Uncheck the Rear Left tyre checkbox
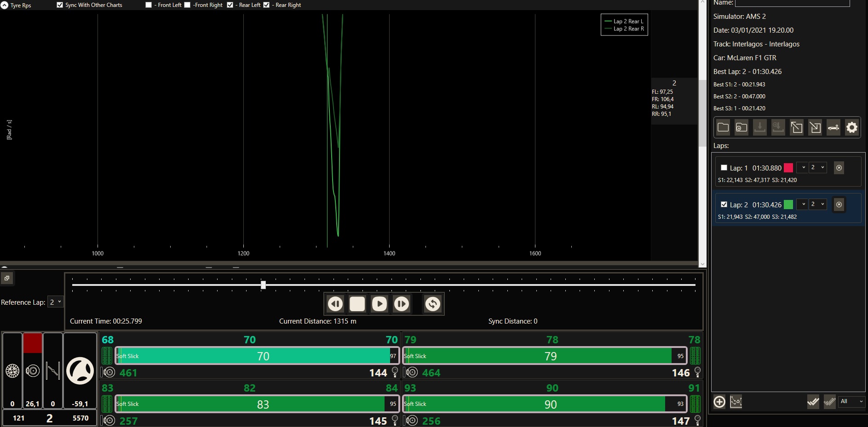The width and height of the screenshot is (868, 427). [230, 5]
